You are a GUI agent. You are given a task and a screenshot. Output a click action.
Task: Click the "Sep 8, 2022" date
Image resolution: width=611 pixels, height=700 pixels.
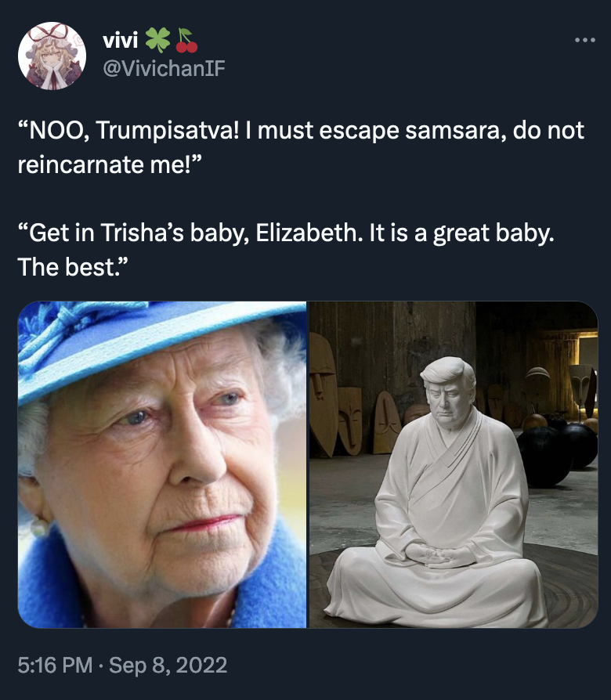point(168,666)
